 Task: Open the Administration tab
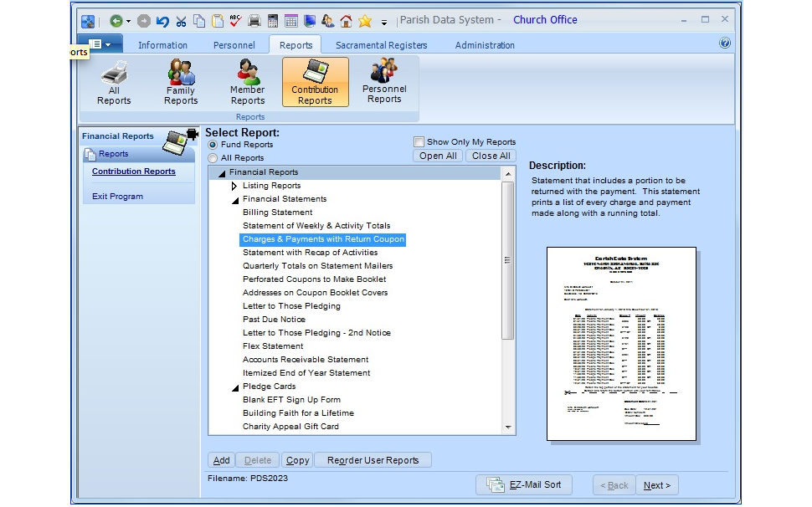[484, 45]
